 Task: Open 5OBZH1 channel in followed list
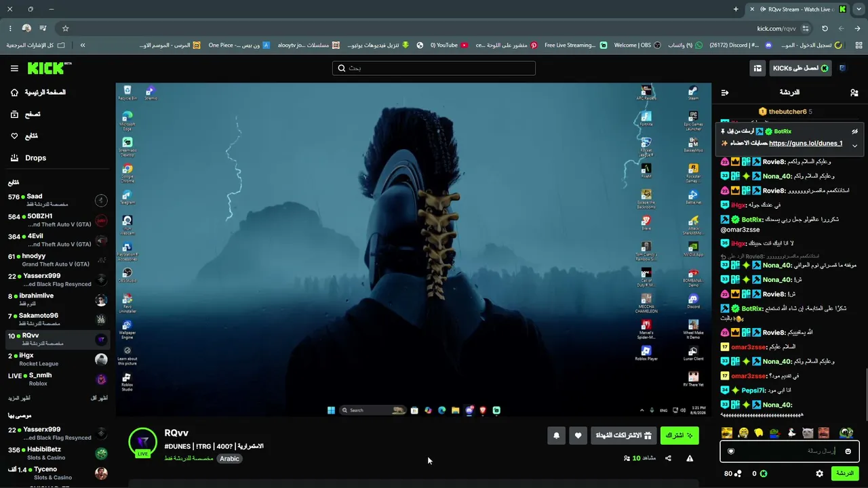click(57, 220)
